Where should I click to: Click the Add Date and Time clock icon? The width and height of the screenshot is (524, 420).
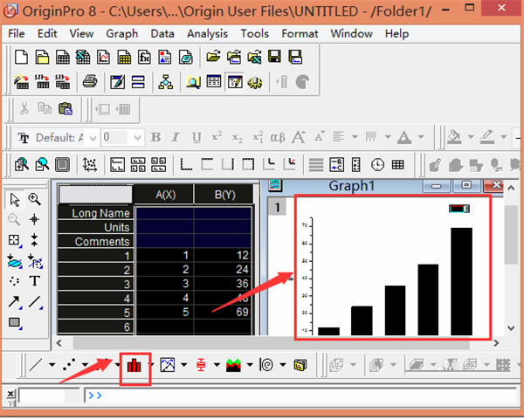377,165
